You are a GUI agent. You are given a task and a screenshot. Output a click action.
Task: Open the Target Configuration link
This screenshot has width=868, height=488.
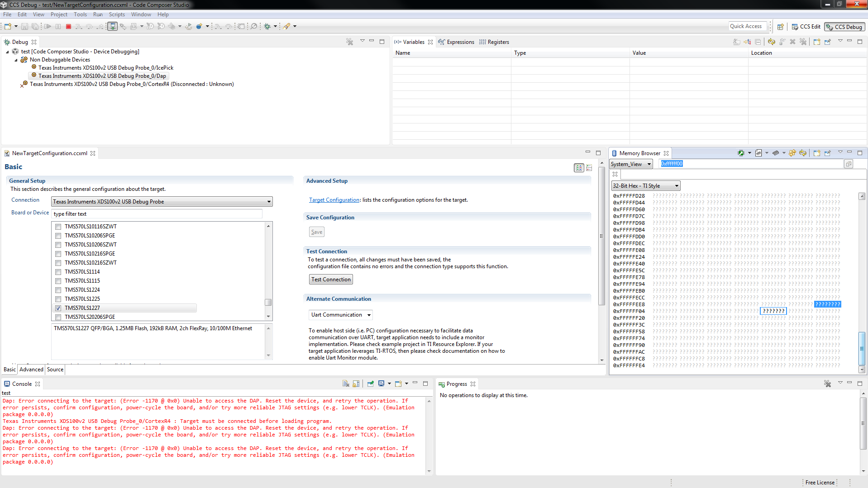[x=334, y=200]
